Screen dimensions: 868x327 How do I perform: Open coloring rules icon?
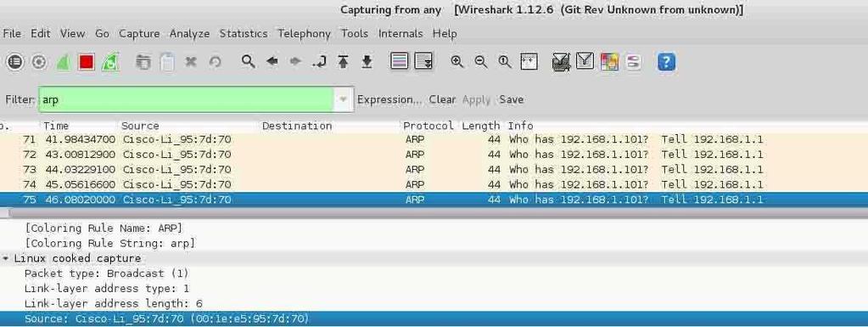coord(609,62)
